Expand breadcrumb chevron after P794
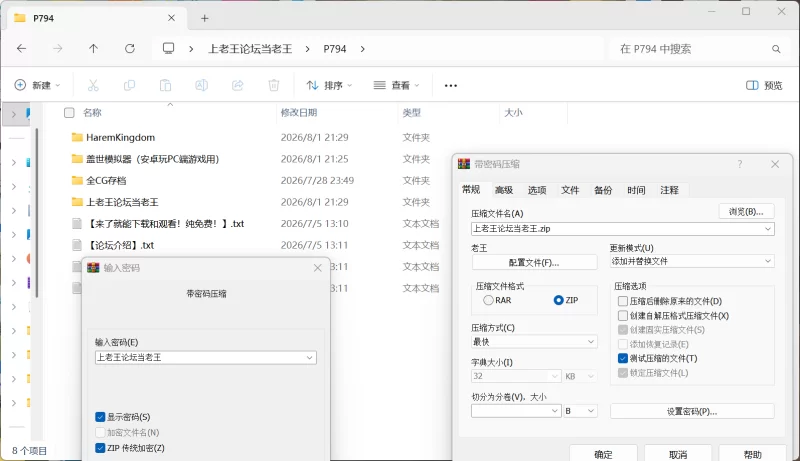 [x=363, y=49]
